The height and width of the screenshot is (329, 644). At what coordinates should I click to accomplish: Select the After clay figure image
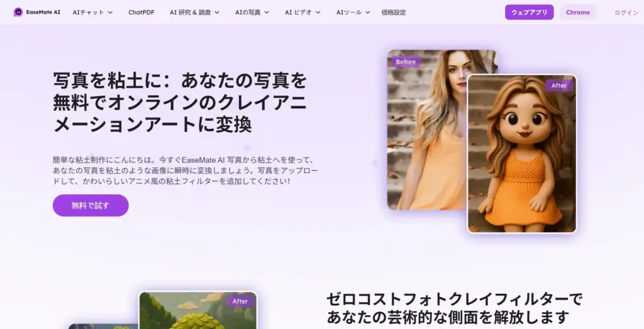(522, 153)
